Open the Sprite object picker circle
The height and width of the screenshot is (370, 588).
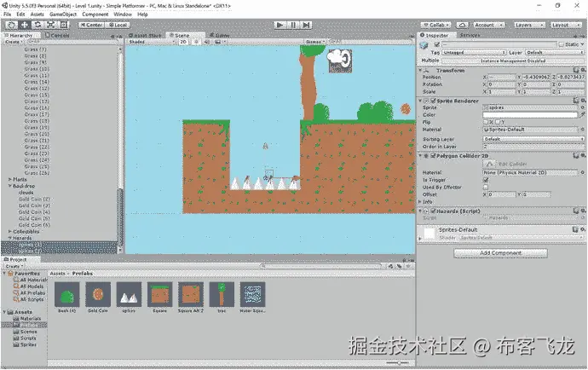tap(582, 107)
